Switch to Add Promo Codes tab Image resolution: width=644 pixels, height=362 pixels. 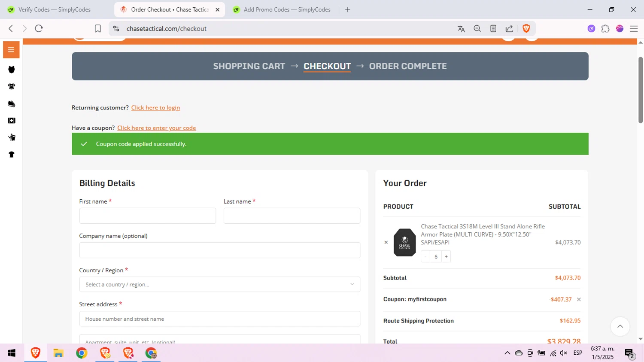click(282, 9)
